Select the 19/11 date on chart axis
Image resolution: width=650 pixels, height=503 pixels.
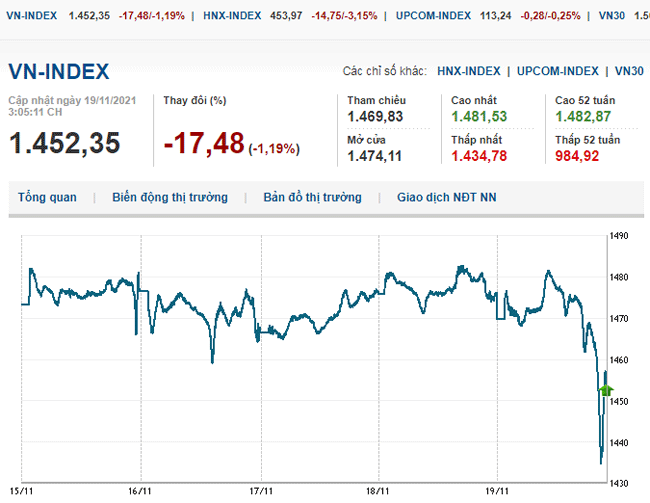click(x=498, y=491)
